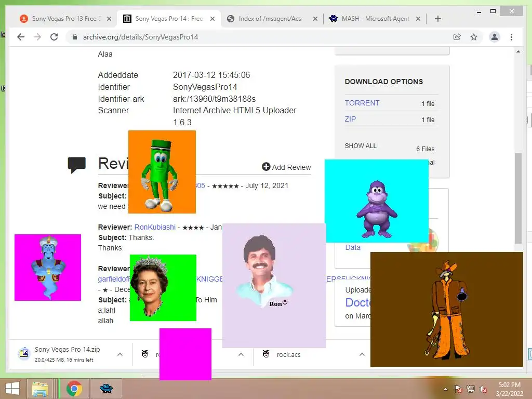This screenshot has height=399, width=532.
Task: Click the MASH agent taskbar icon
Action: click(106, 389)
